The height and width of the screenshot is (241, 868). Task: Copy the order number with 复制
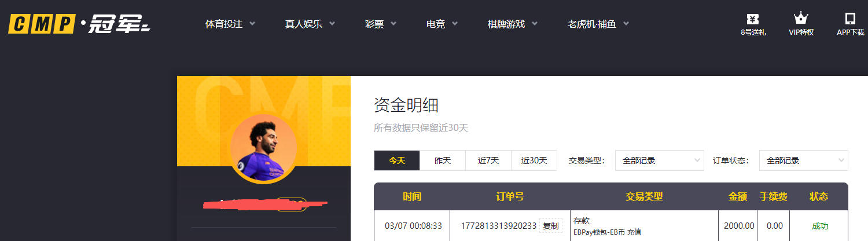tap(550, 226)
